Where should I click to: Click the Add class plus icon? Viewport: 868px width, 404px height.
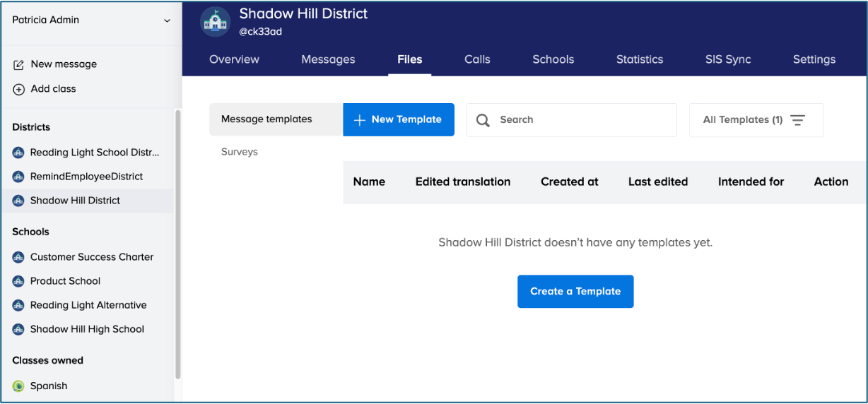tap(19, 89)
